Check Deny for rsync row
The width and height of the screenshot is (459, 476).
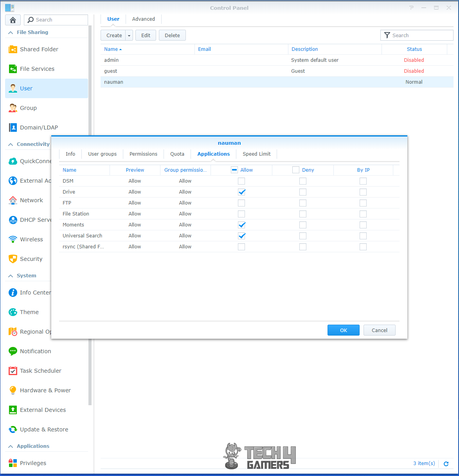[x=303, y=247]
